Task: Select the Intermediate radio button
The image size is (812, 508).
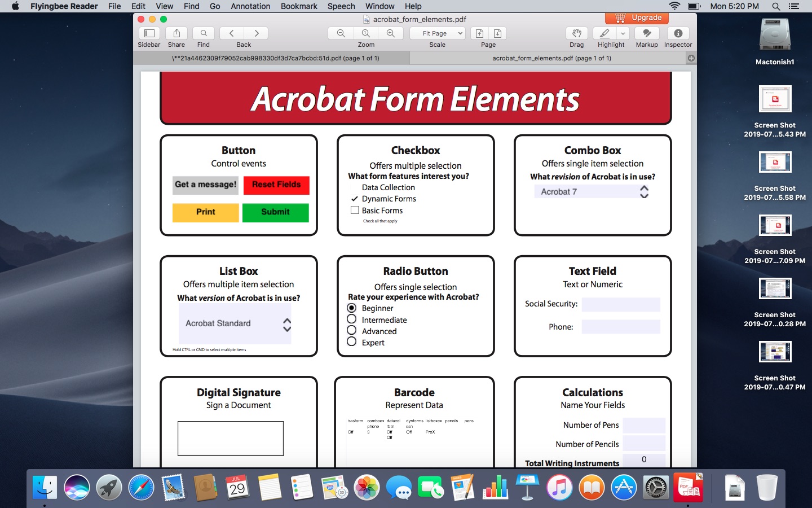Action: click(351, 319)
